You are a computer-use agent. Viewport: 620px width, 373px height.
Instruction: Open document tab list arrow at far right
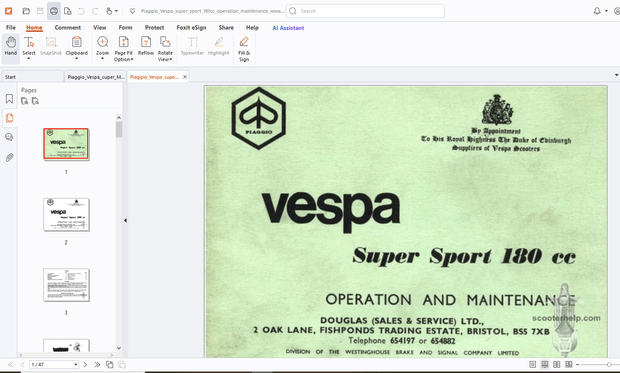(x=616, y=75)
